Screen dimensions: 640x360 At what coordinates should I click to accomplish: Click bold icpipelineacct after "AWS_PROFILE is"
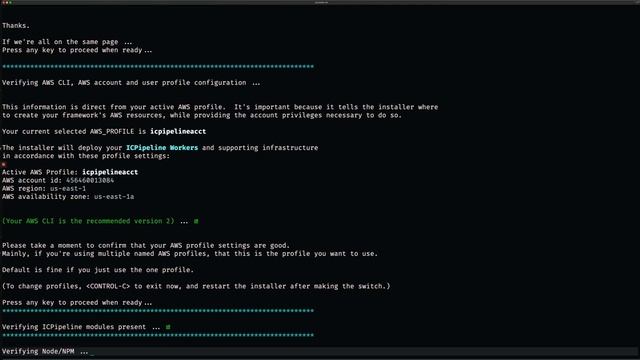(178, 131)
